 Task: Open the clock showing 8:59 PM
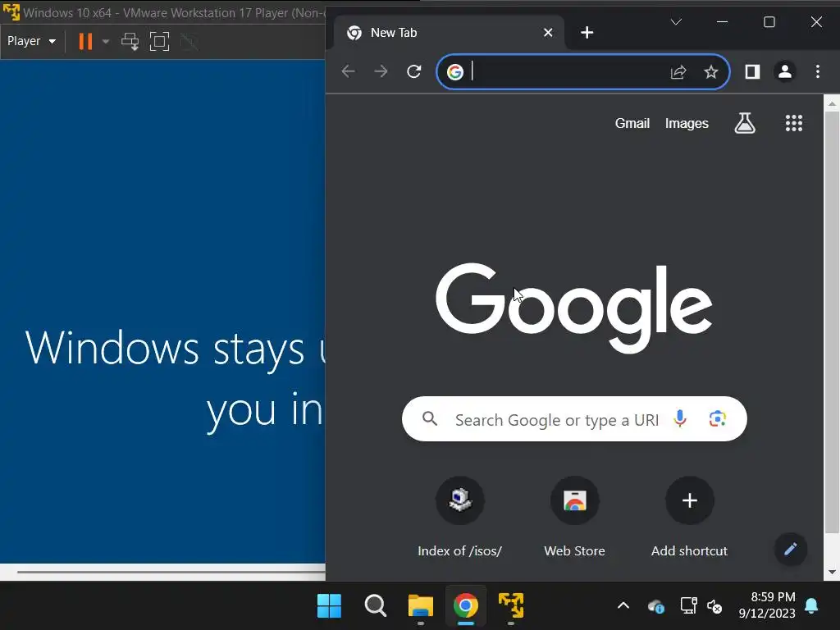pos(767,605)
